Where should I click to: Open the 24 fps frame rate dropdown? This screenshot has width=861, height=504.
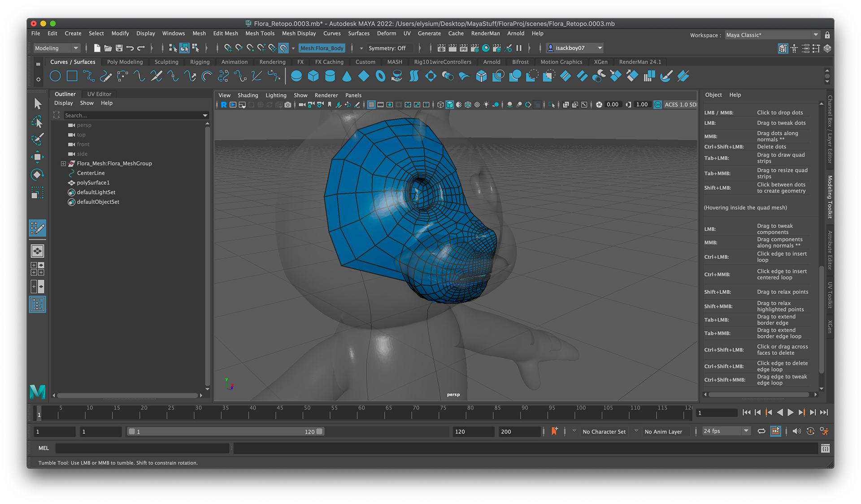click(x=726, y=431)
